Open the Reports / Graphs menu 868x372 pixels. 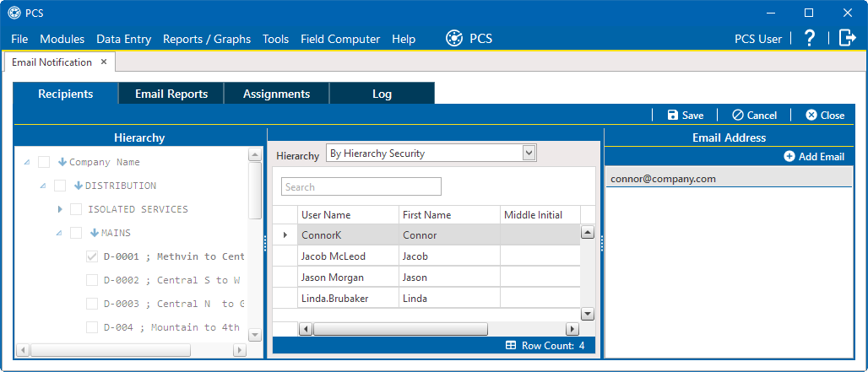tap(207, 39)
